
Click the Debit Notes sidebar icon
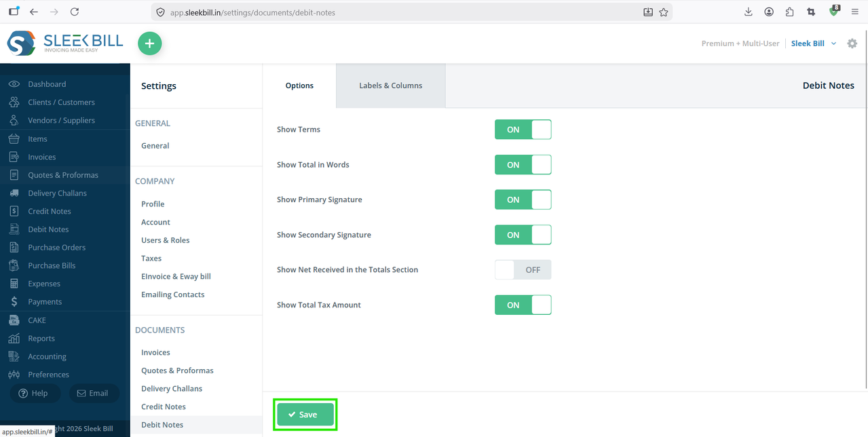[x=14, y=229]
